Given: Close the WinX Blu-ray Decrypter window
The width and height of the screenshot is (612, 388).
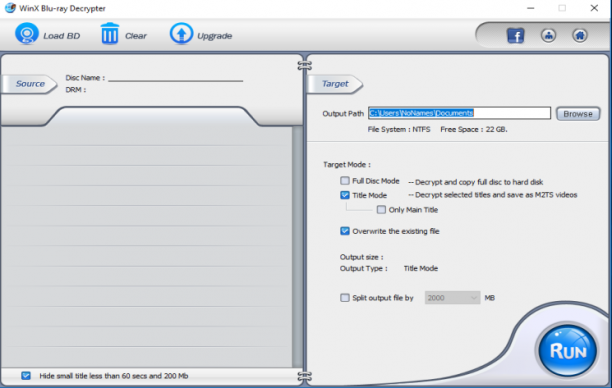Looking at the screenshot, I should tap(594, 8).
